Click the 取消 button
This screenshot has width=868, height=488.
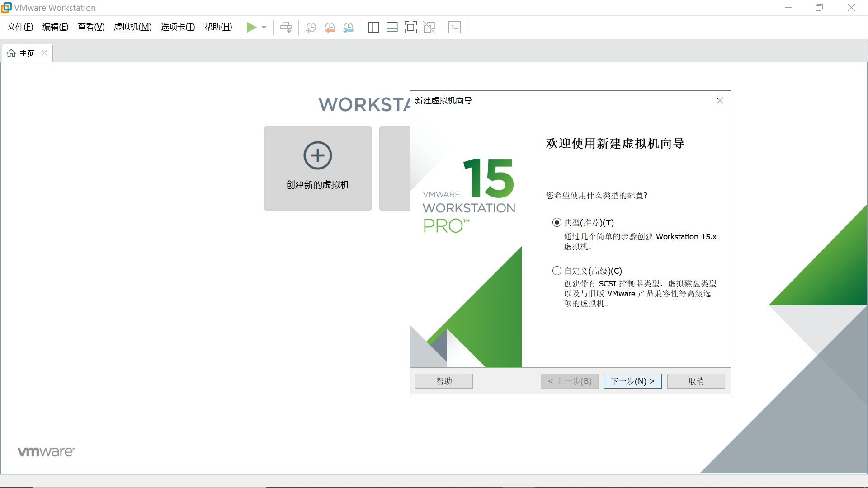pyautogui.click(x=696, y=381)
